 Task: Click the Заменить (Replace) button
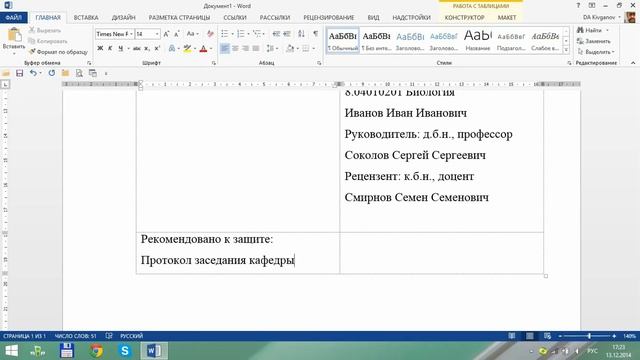tap(594, 41)
